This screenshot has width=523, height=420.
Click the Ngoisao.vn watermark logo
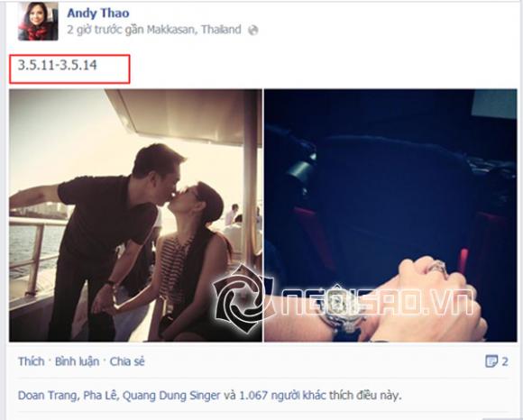pyautogui.click(x=344, y=299)
